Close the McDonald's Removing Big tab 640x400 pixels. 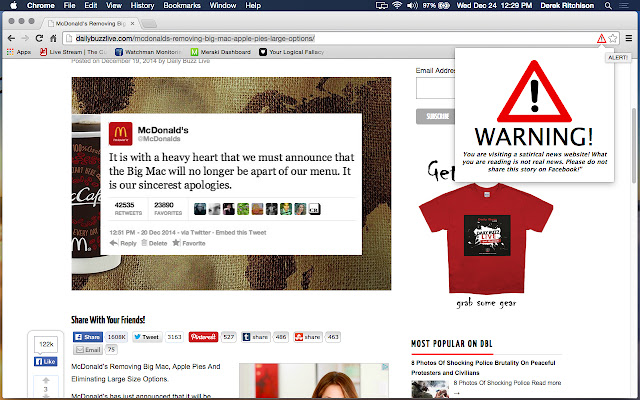coord(132,24)
